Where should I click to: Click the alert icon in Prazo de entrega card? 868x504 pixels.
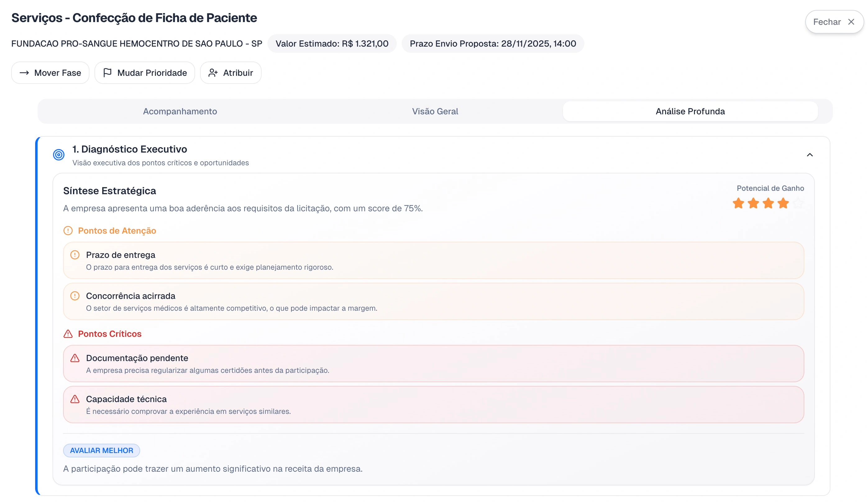coord(75,255)
